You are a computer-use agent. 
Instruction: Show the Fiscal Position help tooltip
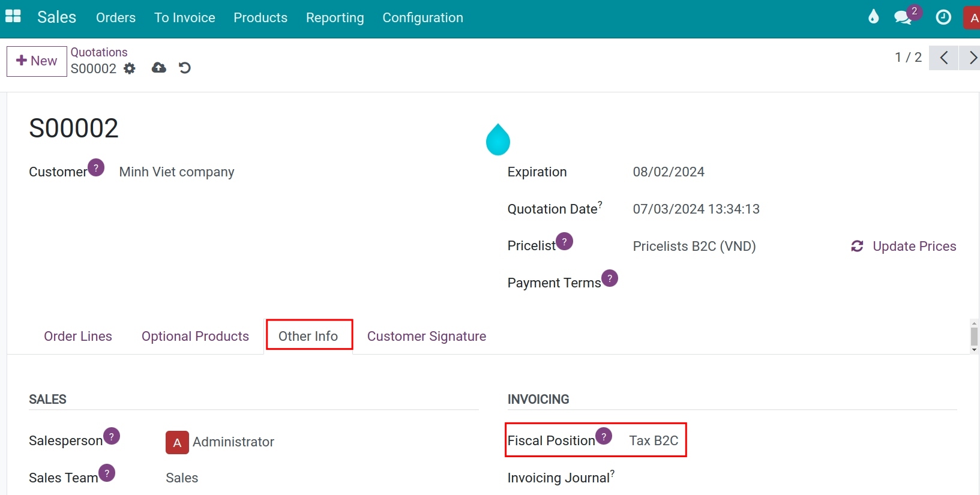pos(604,436)
